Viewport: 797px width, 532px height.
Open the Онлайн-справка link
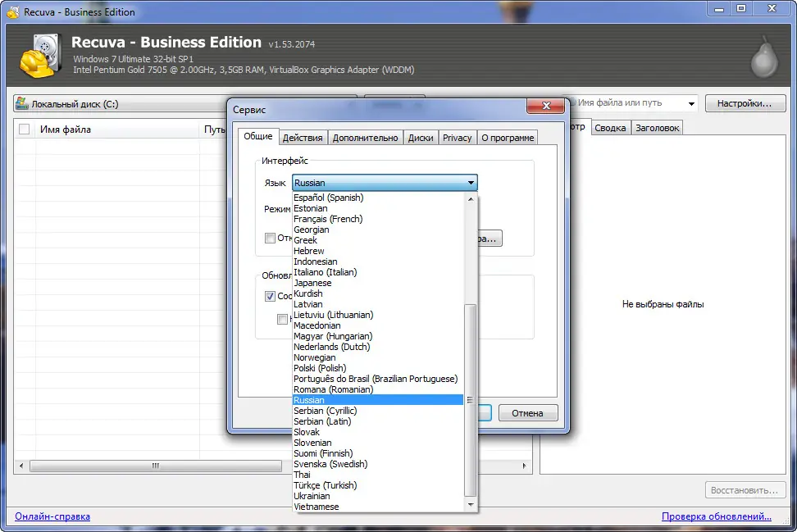(x=52, y=516)
